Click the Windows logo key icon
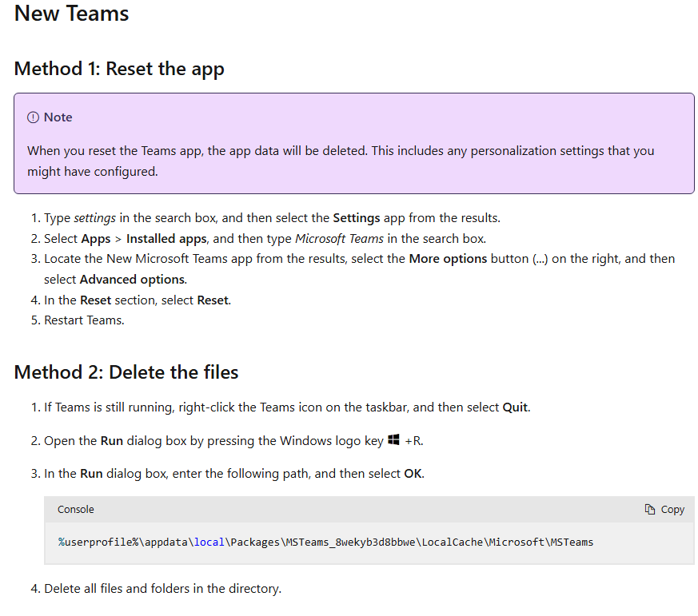Image resolution: width=698 pixels, height=616 pixels. click(393, 440)
